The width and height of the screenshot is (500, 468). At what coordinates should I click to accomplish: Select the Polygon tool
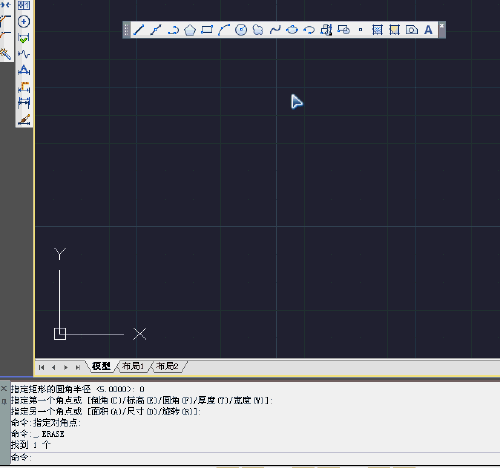pos(190,30)
